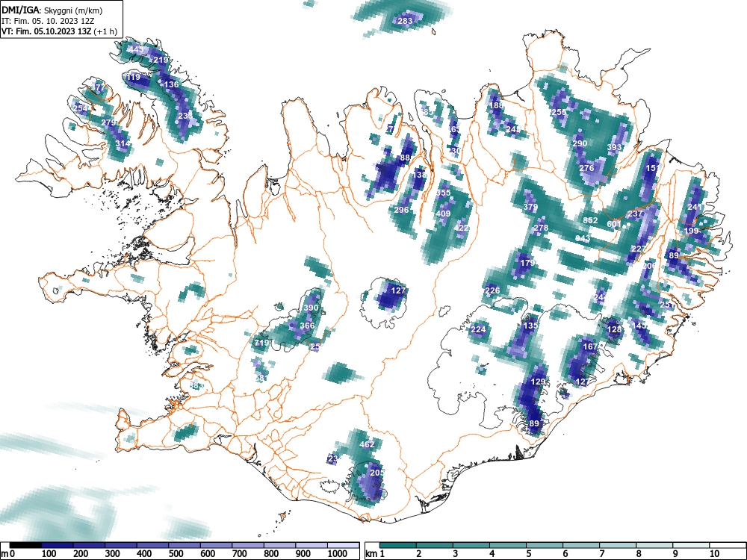Click the visibility value 379 on the map
The width and height of the screenshot is (747, 560).
point(530,207)
